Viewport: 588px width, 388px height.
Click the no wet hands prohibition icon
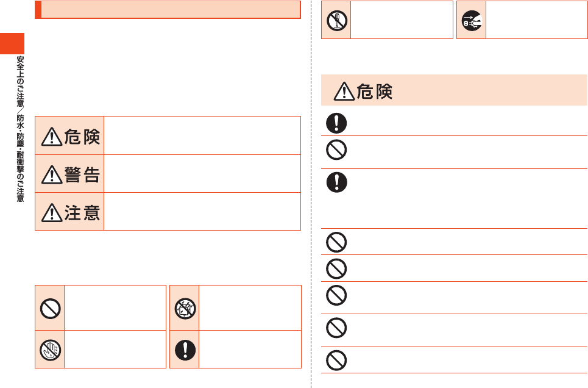[50, 350]
